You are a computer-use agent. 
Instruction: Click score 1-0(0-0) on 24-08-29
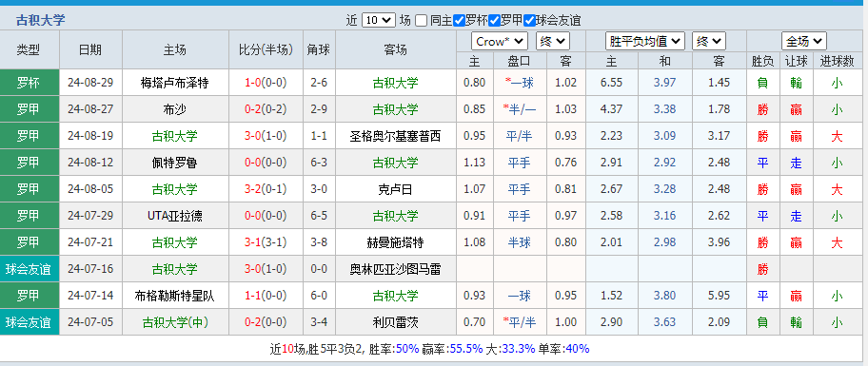coord(266,83)
